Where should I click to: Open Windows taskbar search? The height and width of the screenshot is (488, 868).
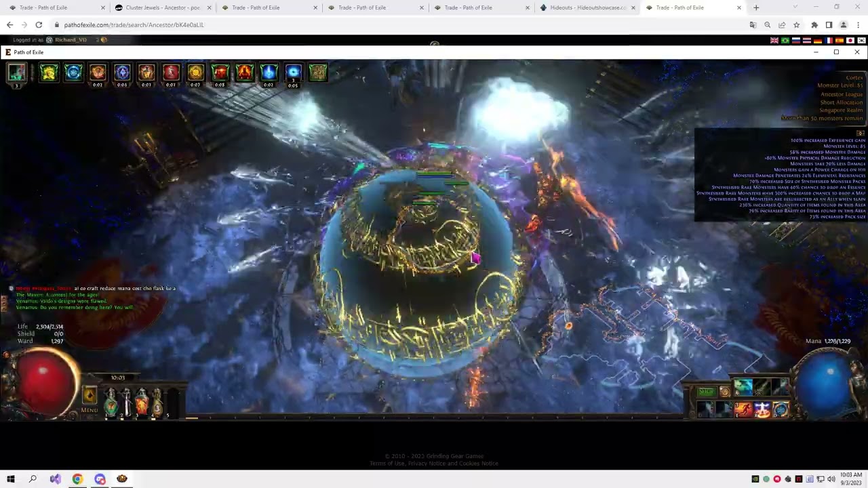tap(33, 479)
